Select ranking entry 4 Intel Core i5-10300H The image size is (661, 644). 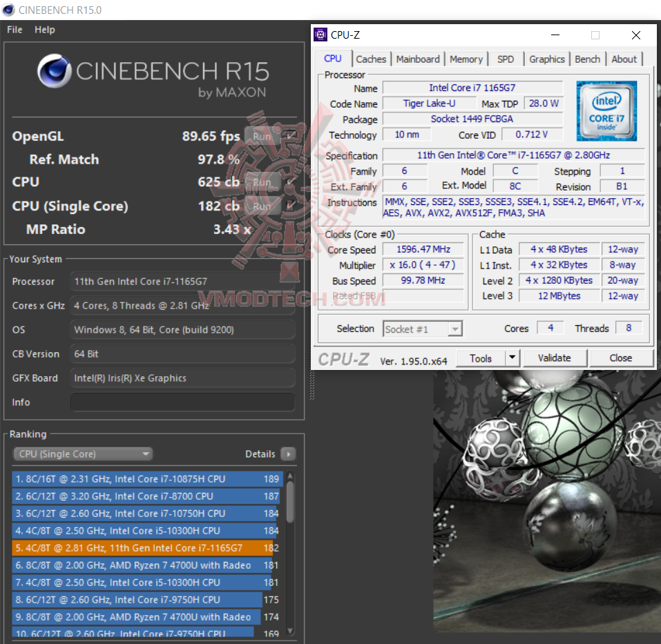click(x=147, y=531)
